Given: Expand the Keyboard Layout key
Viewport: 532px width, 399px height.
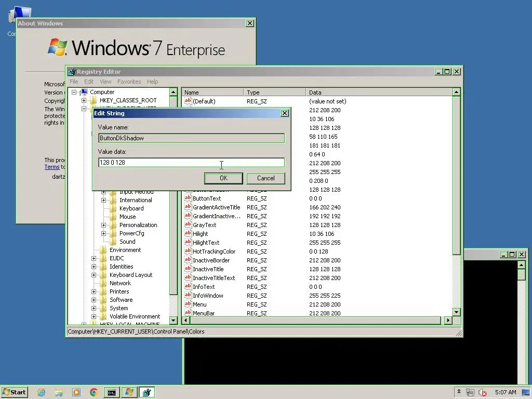Looking at the screenshot, I should point(94,275).
